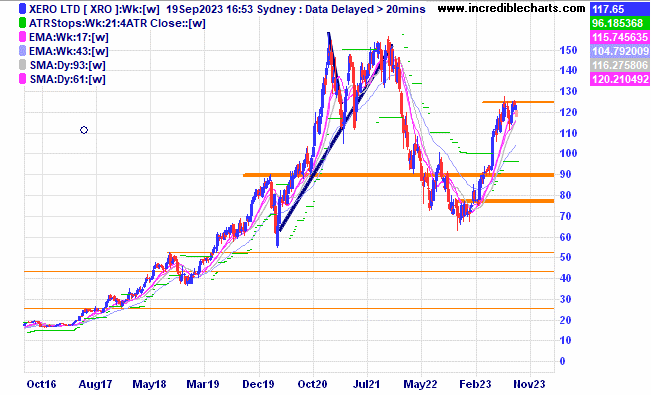651x395 pixels.
Task: Click the Aug17 date axis label
Action: 95,384
